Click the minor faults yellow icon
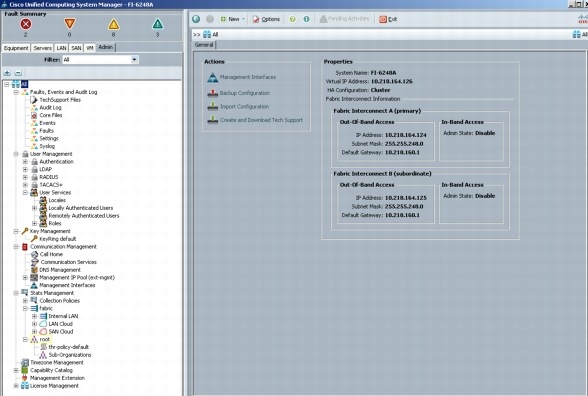Image resolution: width=588 pixels, height=396 pixels. click(114, 24)
